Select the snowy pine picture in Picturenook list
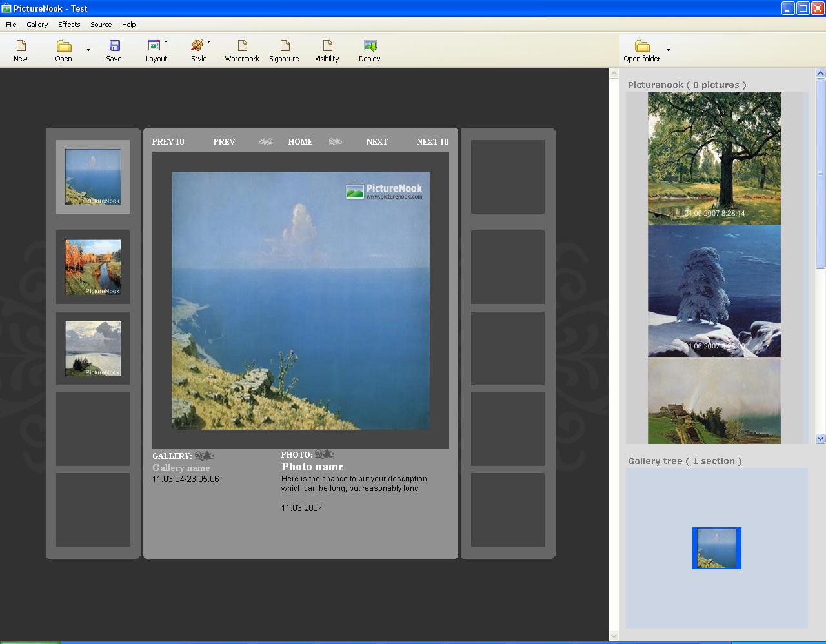The width and height of the screenshot is (826, 644). tap(714, 291)
